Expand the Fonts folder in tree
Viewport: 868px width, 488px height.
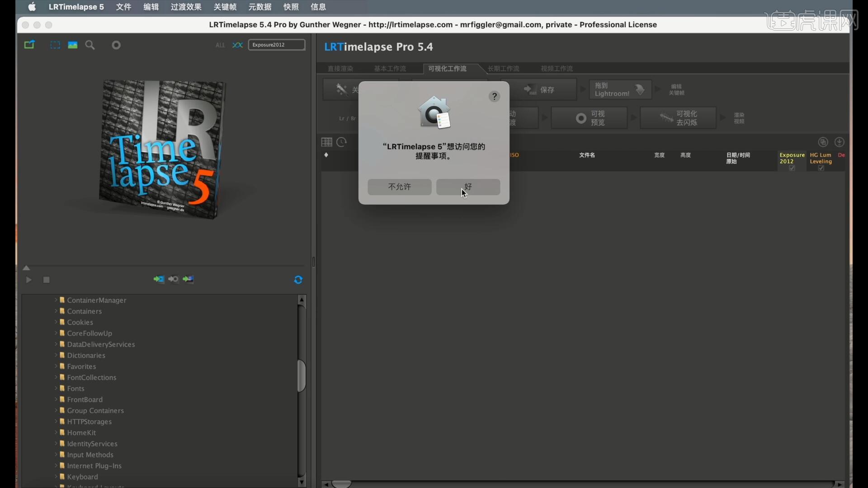coord(56,388)
